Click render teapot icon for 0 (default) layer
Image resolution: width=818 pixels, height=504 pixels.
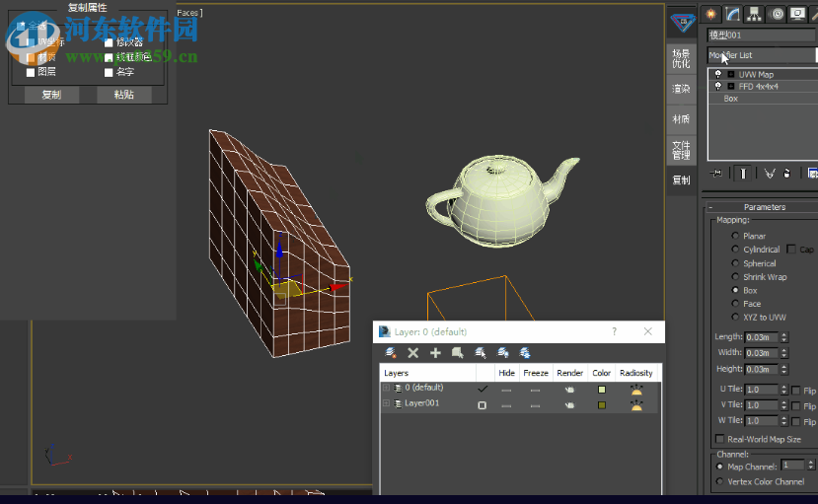(569, 390)
